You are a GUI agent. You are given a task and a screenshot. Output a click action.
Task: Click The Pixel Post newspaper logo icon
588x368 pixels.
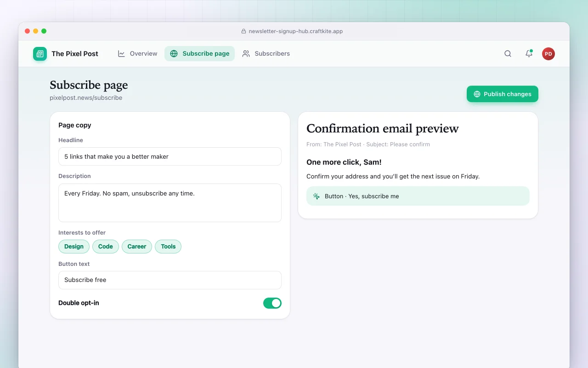point(40,54)
